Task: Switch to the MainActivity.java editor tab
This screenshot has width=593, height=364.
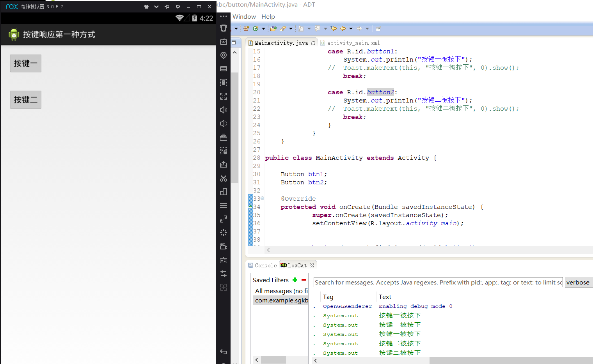Action: coord(281,43)
